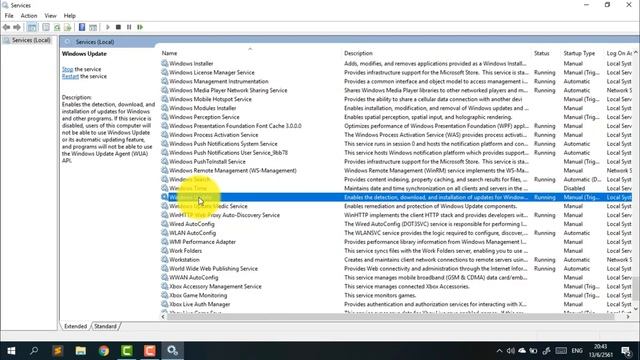
Task: Click the Start Service play icon
Action: click(108, 27)
